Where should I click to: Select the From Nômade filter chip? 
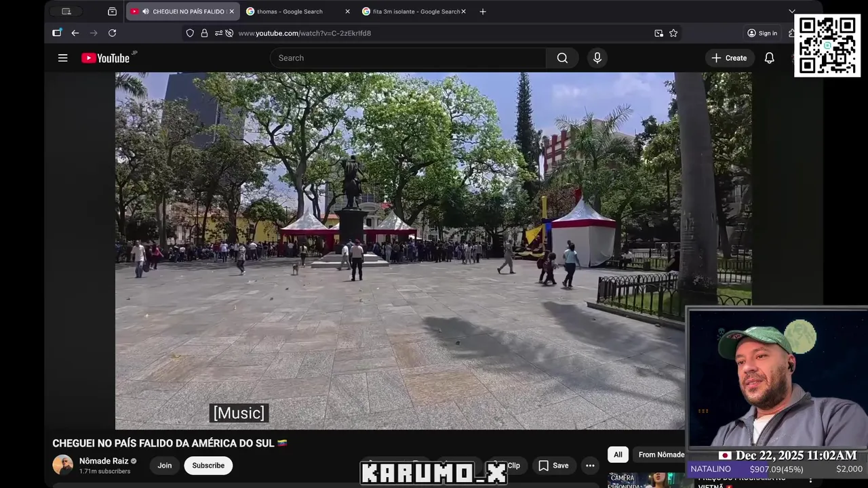click(661, 455)
